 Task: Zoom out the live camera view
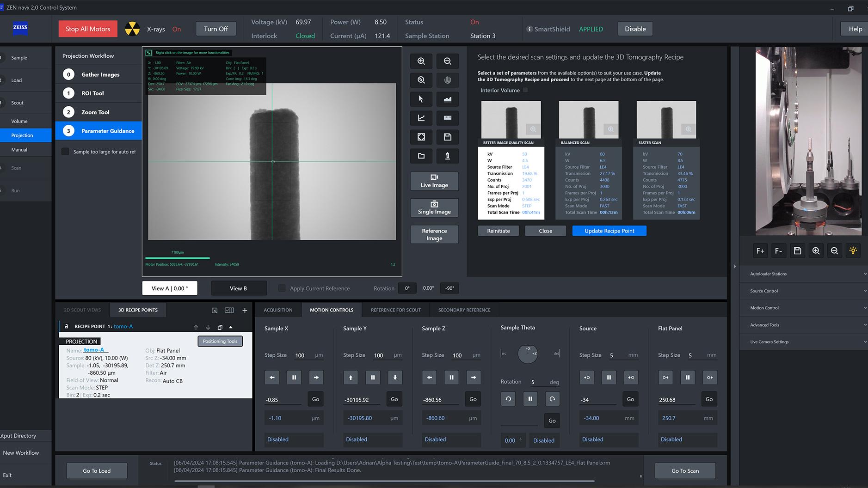pos(834,250)
